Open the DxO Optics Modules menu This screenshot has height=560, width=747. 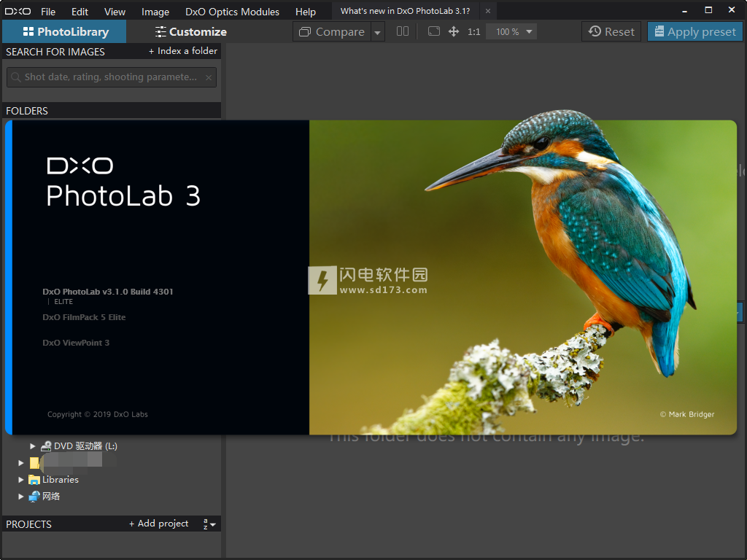[232, 12]
